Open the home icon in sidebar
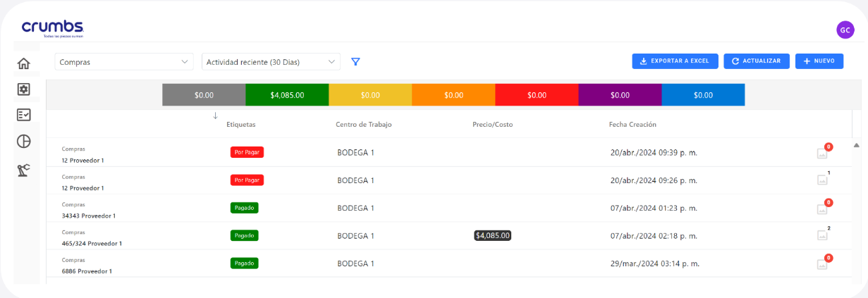The width and height of the screenshot is (868, 298). point(23,63)
